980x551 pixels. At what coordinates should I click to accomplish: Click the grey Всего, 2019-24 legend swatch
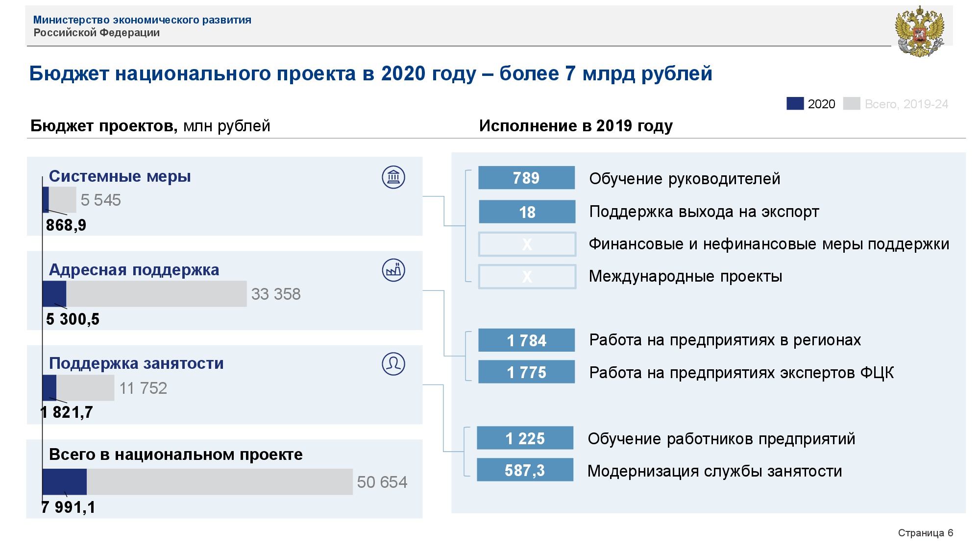click(852, 103)
